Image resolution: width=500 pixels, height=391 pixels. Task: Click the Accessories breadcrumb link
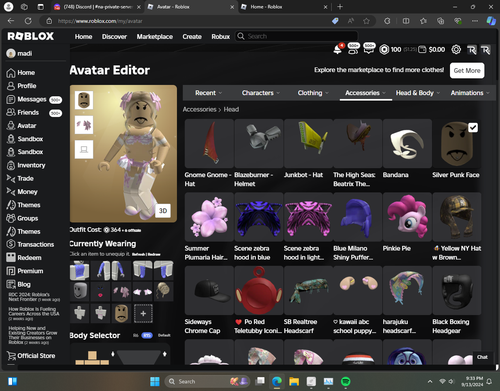[x=199, y=109]
